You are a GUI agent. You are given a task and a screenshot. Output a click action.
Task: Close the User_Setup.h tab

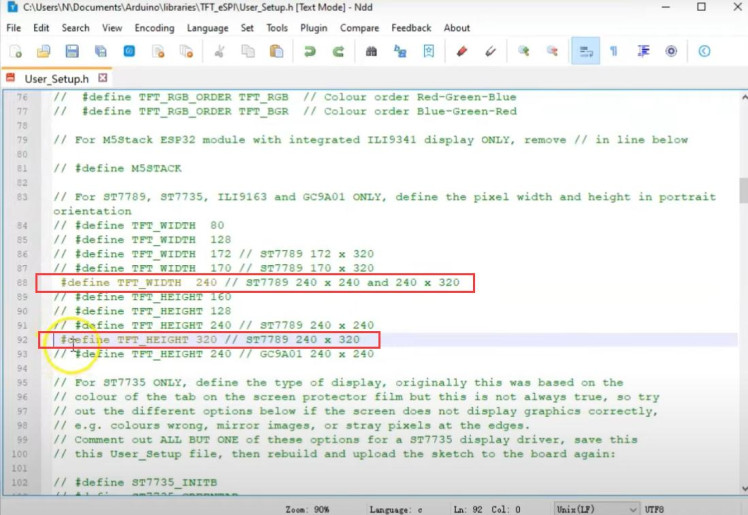point(103,78)
